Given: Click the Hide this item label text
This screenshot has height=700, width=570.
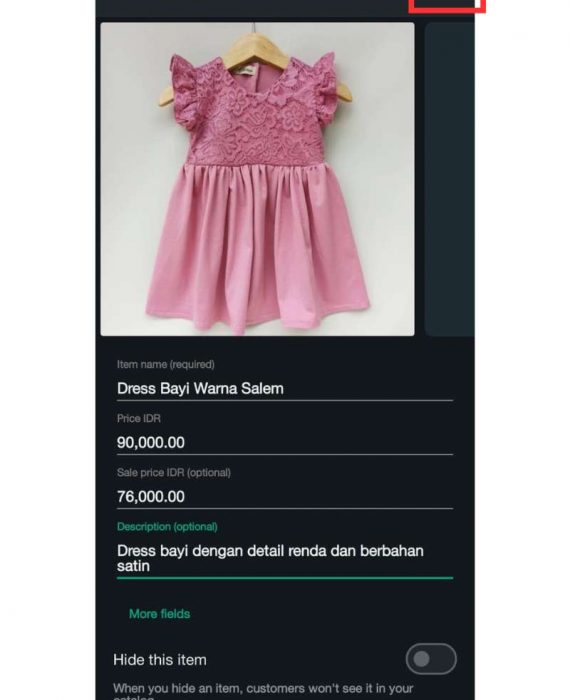Looking at the screenshot, I should [x=160, y=660].
